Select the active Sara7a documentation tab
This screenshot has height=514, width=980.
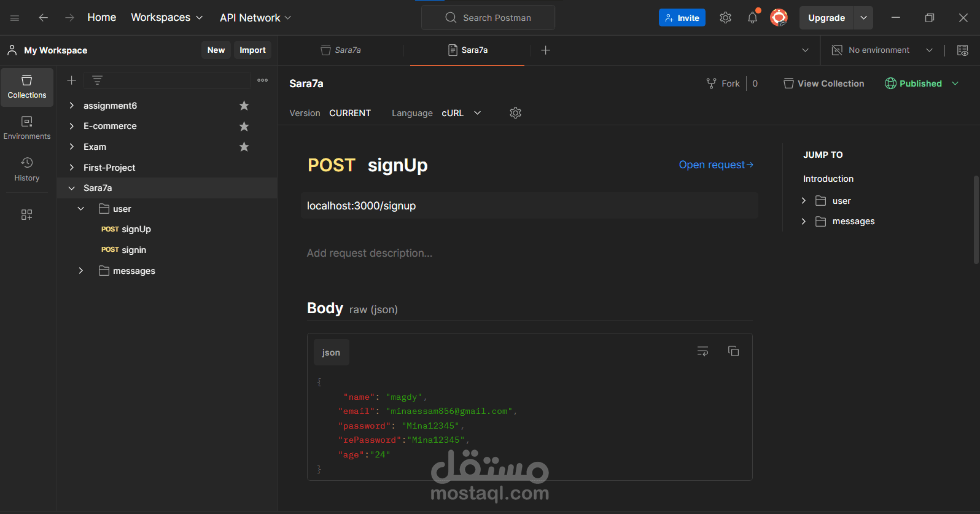(x=467, y=50)
